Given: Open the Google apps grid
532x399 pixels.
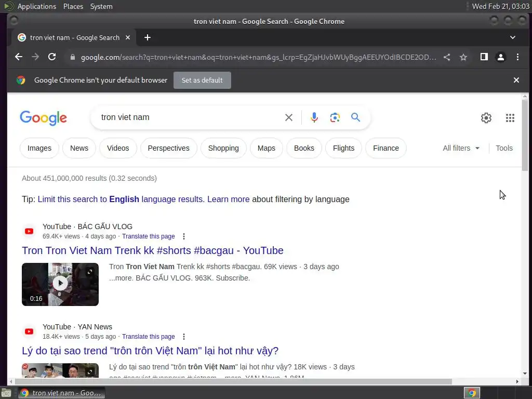Looking at the screenshot, I should (x=510, y=118).
